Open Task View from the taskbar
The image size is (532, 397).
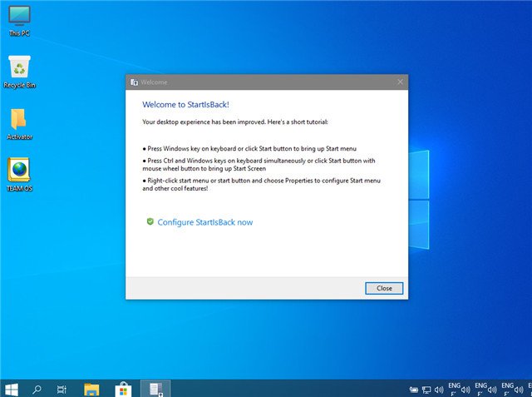point(62,390)
